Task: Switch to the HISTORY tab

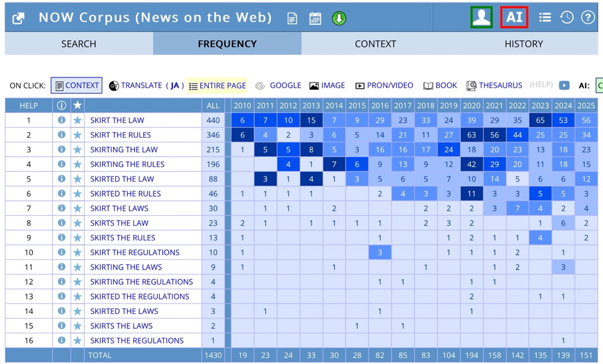Action: (x=524, y=44)
